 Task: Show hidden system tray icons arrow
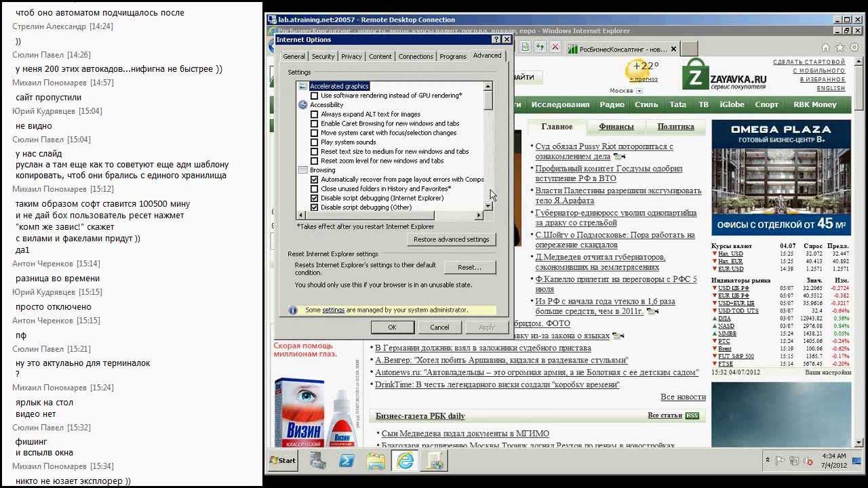pos(766,461)
